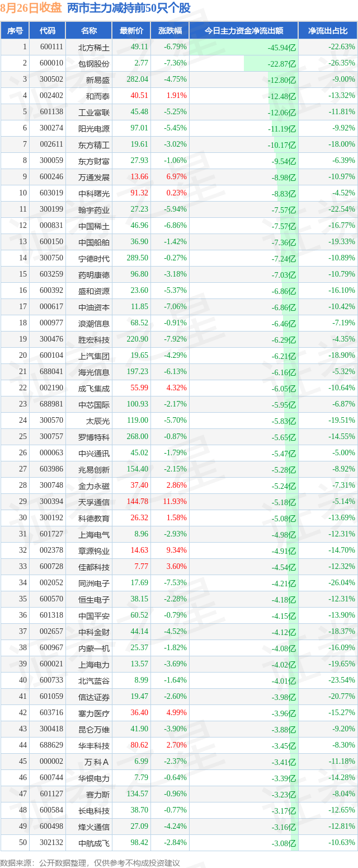Click stock name 万 科A

pyautogui.click(x=97, y=762)
